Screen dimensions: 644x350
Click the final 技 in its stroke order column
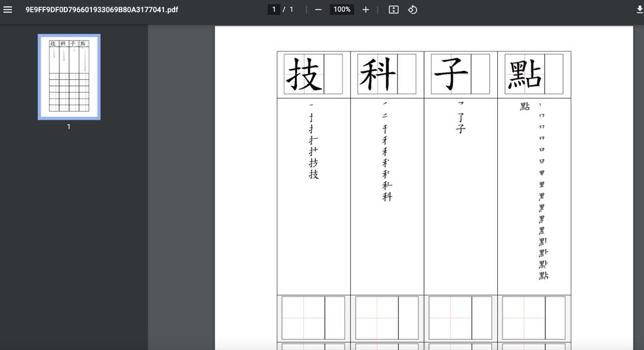tap(314, 175)
